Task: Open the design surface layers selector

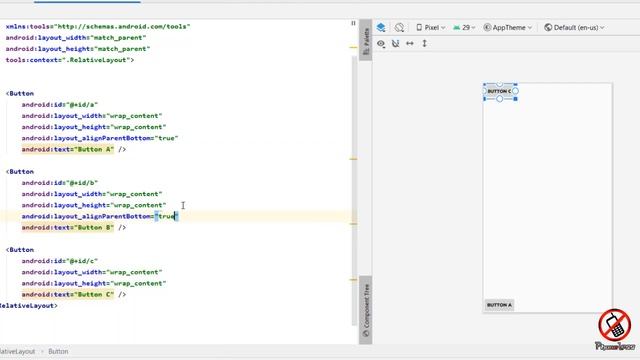Action: (381, 27)
